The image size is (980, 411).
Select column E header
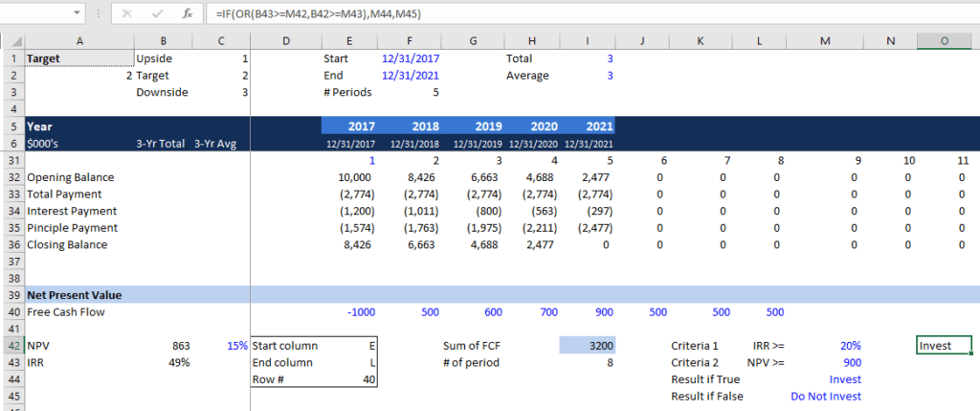coord(348,40)
